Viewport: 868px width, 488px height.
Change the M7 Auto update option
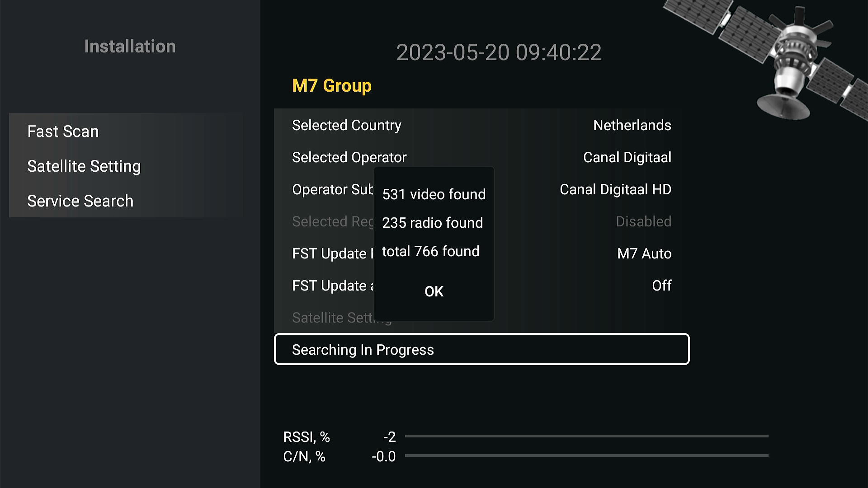(644, 253)
